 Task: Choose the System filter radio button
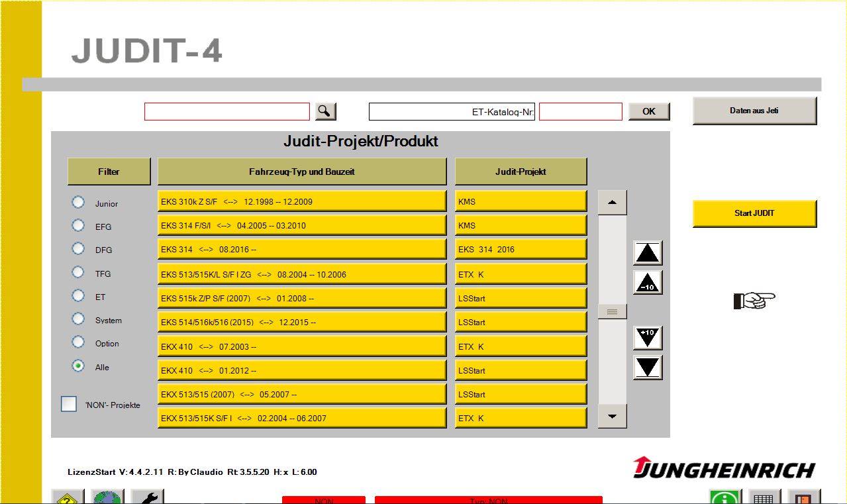pos(78,319)
